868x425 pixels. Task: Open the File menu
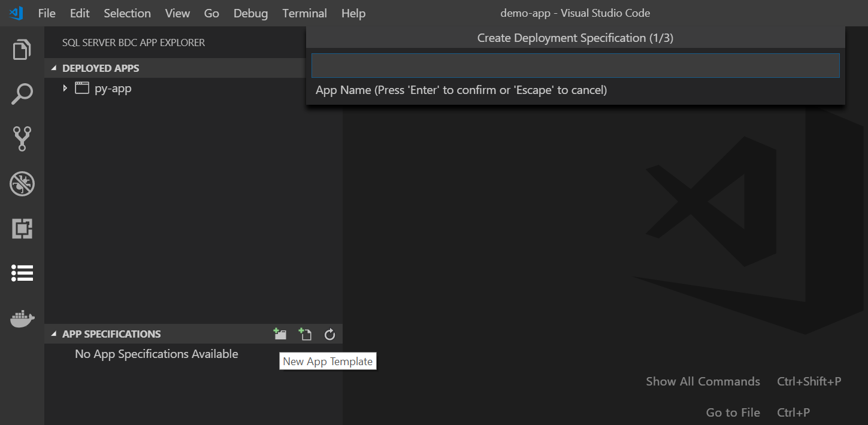[x=47, y=13]
